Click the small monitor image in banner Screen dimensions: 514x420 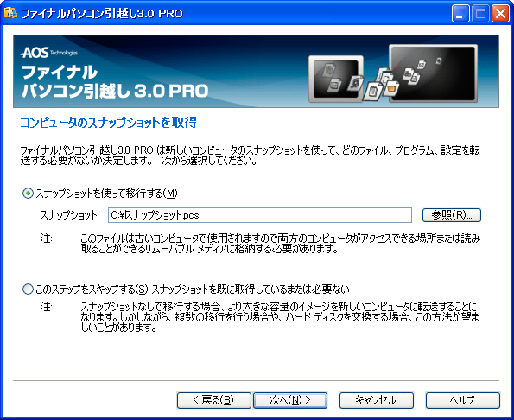tap(336, 79)
